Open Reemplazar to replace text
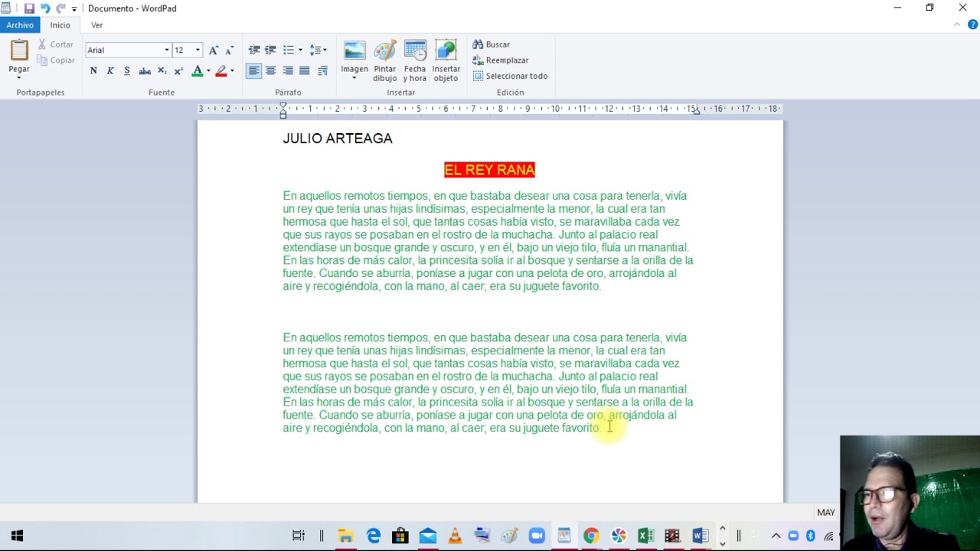 point(501,60)
